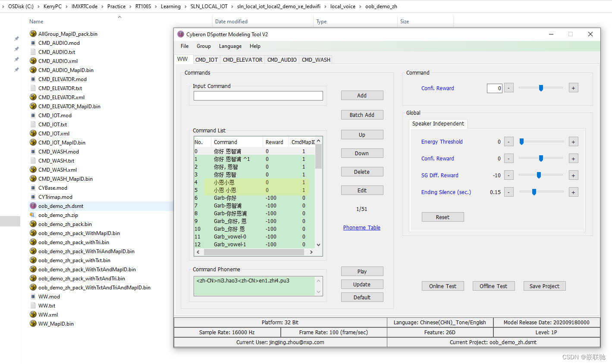Click the SG Diff. Reward slider
The image size is (612, 364).
[x=541, y=175]
